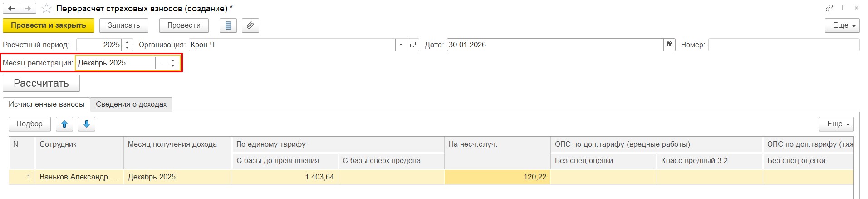Select the Исчисленные взносы tab
Screen dimensions: 868x199
tap(46, 104)
